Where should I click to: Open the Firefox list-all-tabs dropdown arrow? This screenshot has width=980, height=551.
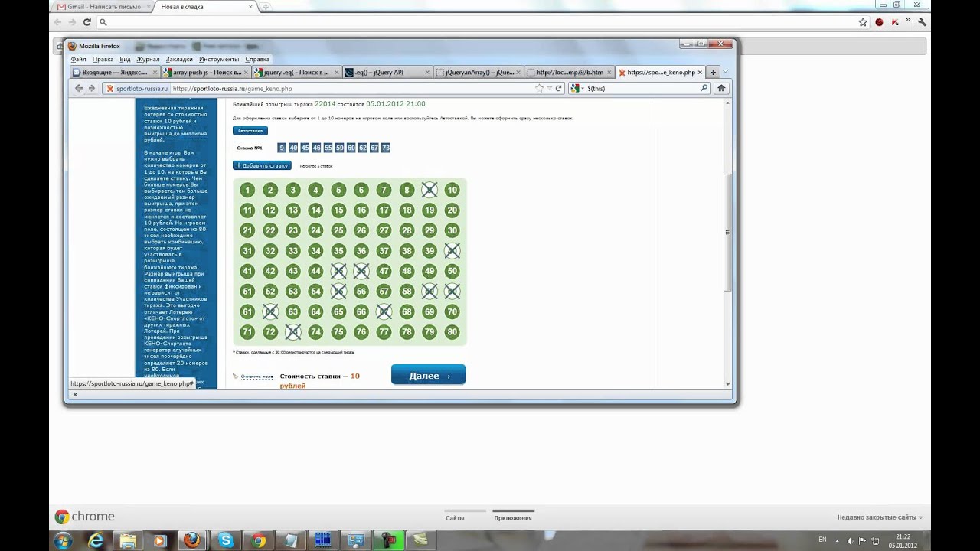click(x=726, y=72)
